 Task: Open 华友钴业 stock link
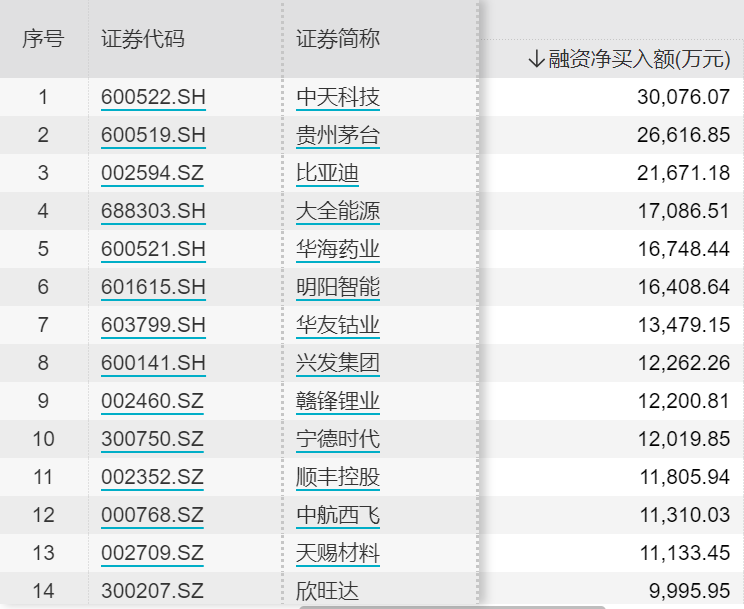click(338, 325)
